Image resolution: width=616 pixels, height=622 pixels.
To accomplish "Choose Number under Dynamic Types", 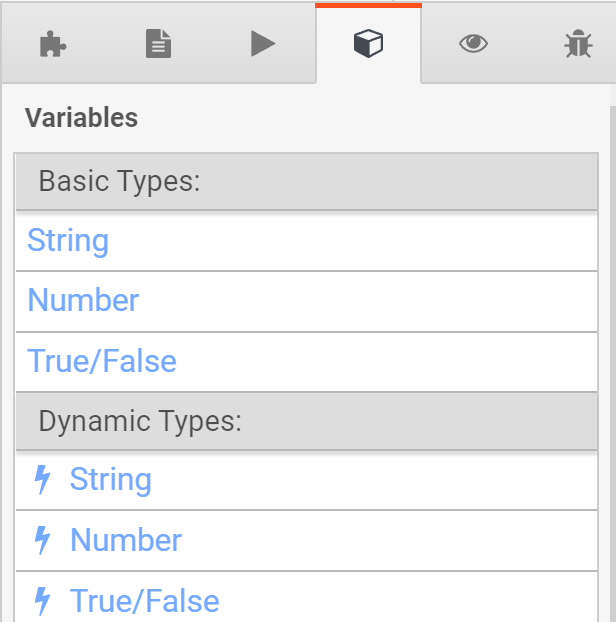I will pyautogui.click(x=125, y=540).
